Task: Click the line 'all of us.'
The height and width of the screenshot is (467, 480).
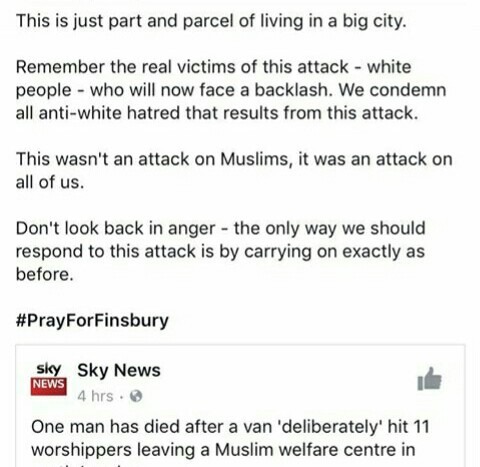Action: point(50,182)
